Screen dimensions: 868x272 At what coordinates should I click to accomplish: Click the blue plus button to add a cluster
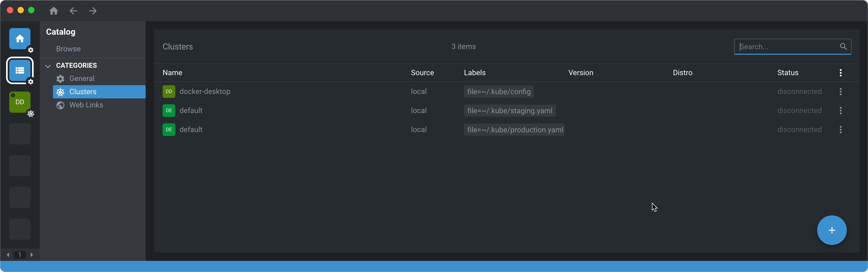832,230
